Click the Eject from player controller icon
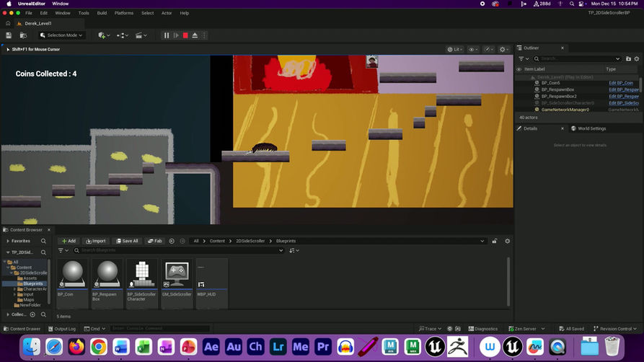This screenshot has height=362, width=644. point(195,35)
